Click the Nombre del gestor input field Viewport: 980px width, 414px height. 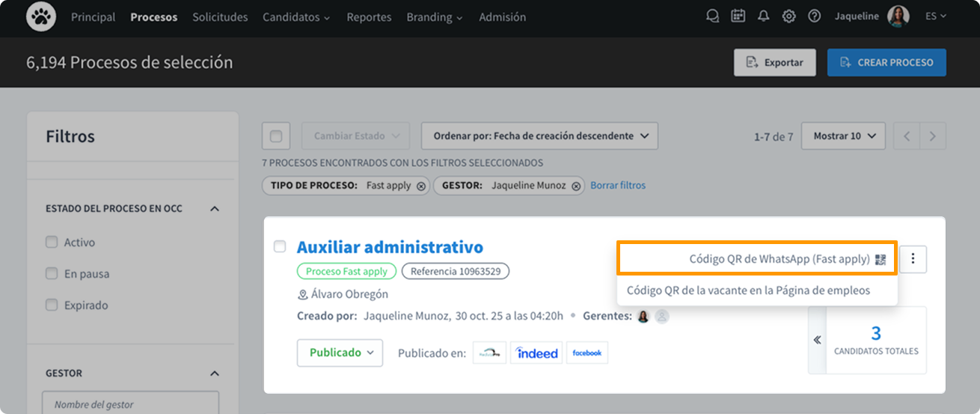tap(130, 404)
